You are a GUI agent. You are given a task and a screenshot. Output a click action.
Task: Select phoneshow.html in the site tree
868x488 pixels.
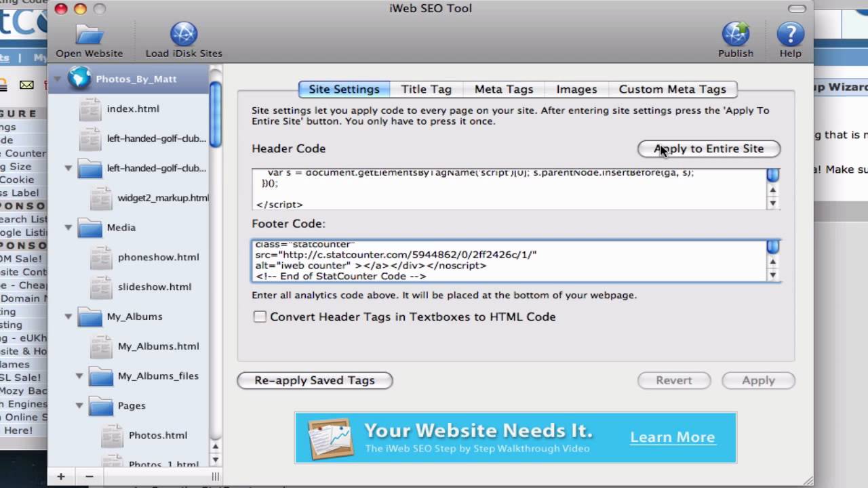coord(159,258)
